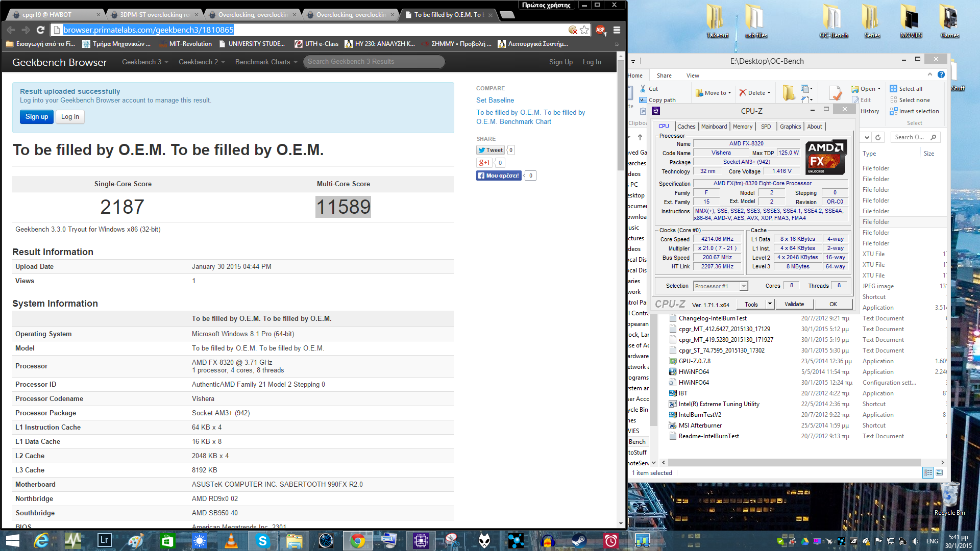The image size is (980, 551).
Task: Click the CPU-Z Tools dropdown arrow
Action: pyautogui.click(x=770, y=304)
